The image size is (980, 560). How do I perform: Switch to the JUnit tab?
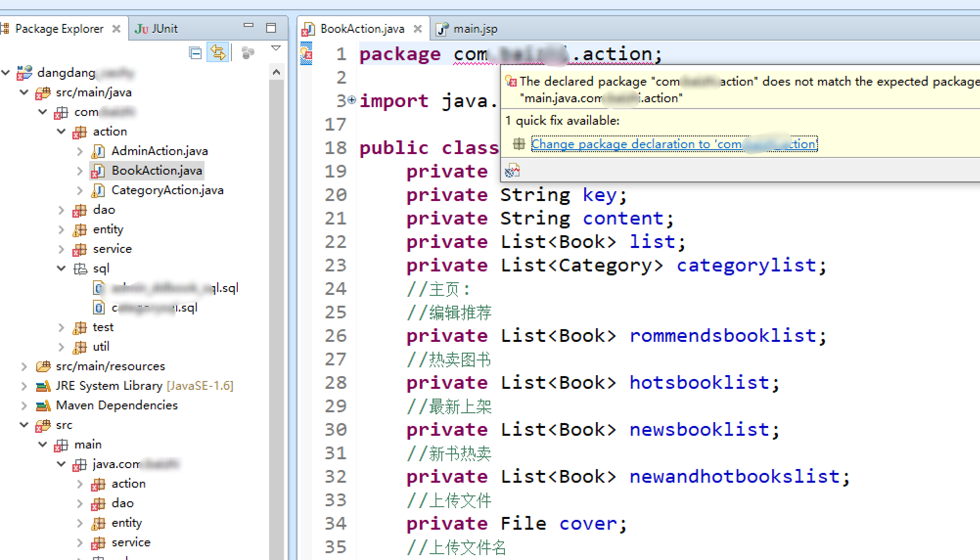coord(157,29)
